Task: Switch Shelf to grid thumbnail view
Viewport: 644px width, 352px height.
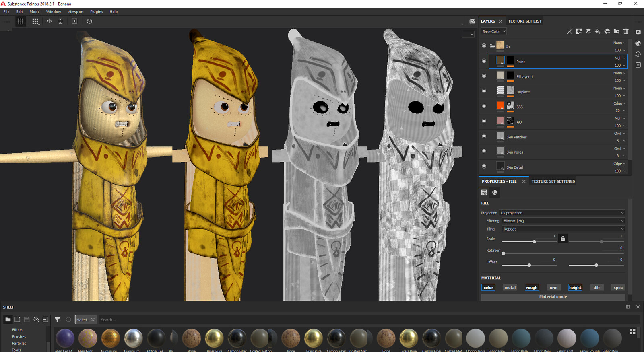Action: 633,331
